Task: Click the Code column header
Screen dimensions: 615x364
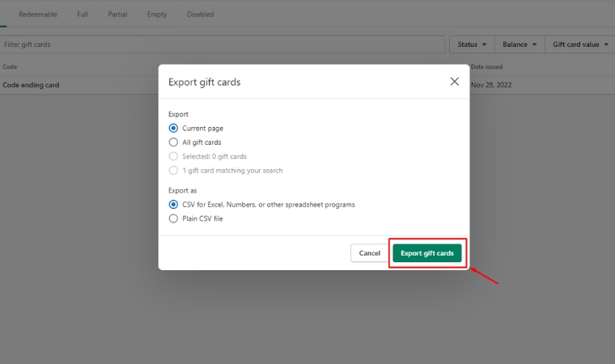Action: (x=10, y=66)
